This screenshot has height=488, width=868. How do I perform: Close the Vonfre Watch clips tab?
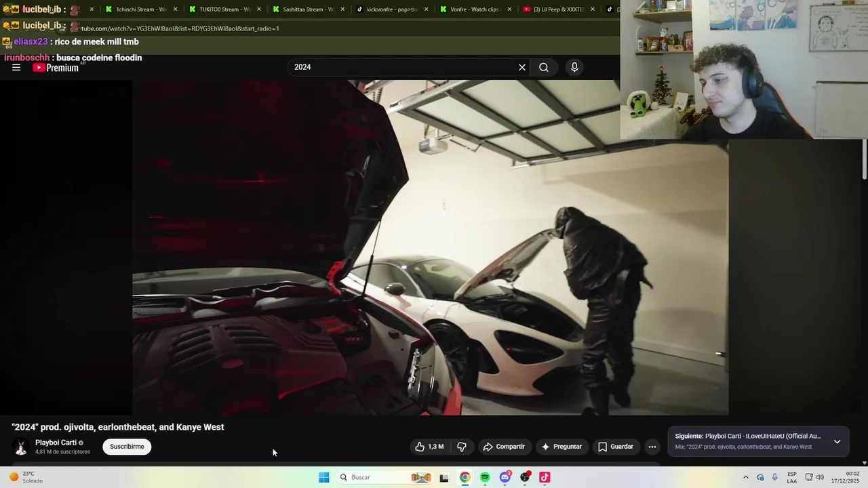click(509, 9)
